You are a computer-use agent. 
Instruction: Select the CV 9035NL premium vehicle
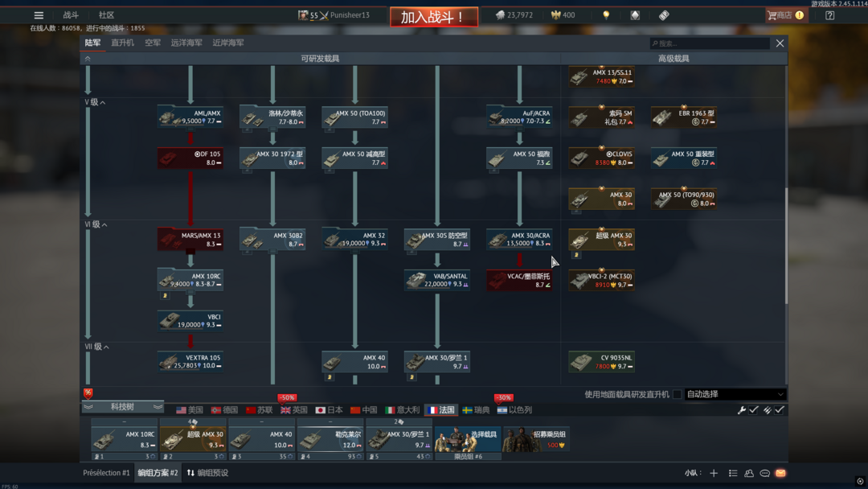click(602, 361)
